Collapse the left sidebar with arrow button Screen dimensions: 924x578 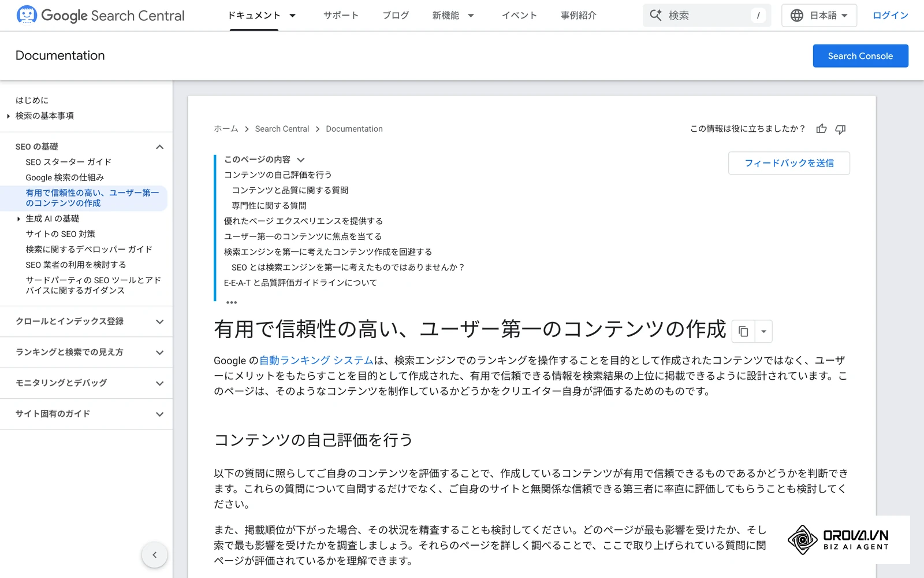[x=155, y=555]
